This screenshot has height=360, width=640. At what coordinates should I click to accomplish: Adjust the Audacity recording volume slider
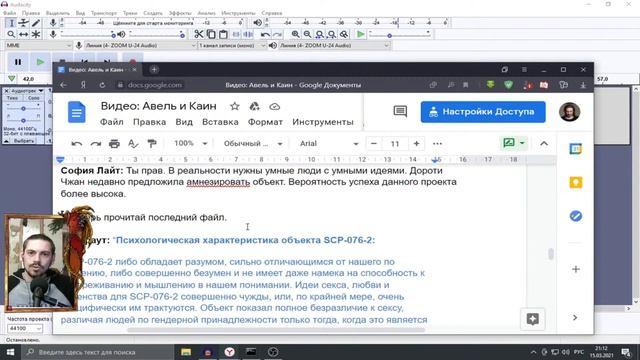click(x=88, y=35)
